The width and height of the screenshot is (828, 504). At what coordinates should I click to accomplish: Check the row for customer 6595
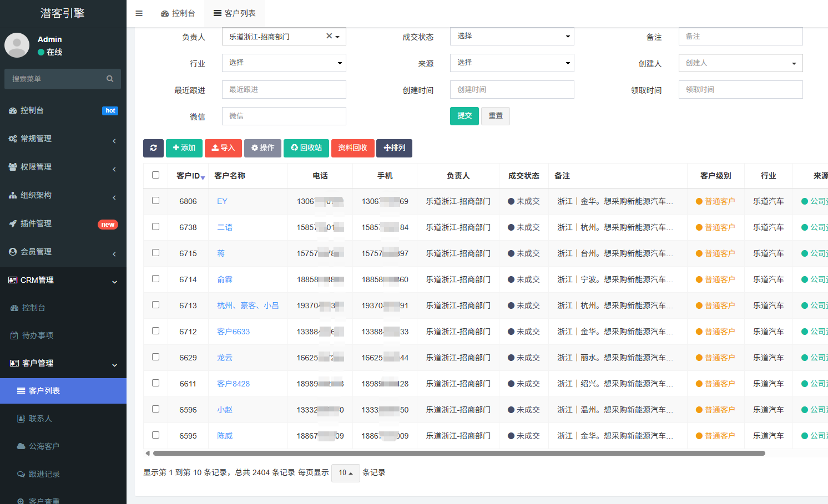point(155,435)
